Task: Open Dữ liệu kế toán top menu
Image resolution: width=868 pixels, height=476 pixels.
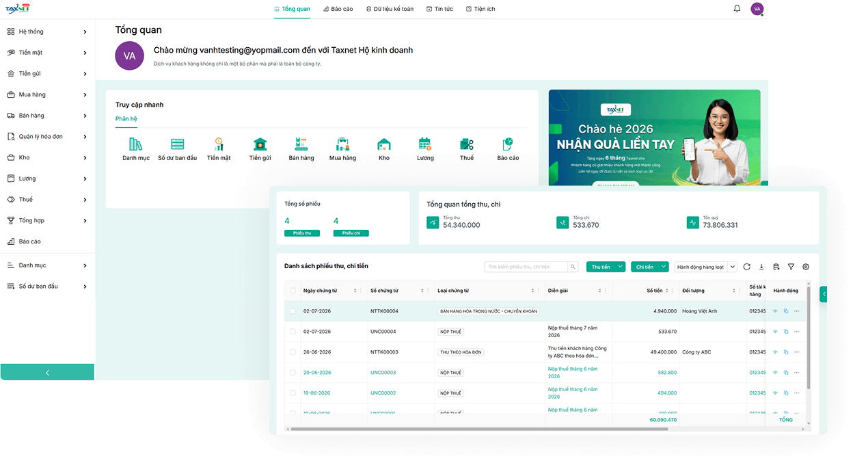Action: coord(390,9)
